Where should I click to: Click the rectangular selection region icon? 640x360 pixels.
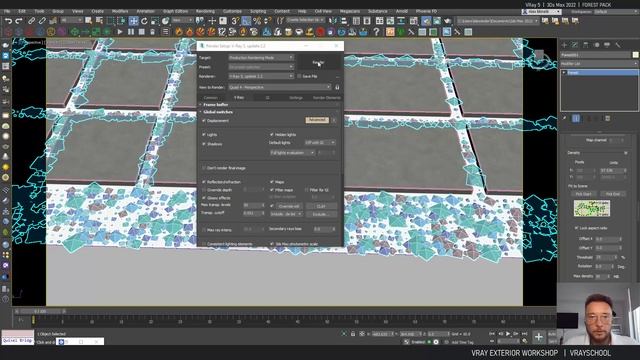[111, 21]
